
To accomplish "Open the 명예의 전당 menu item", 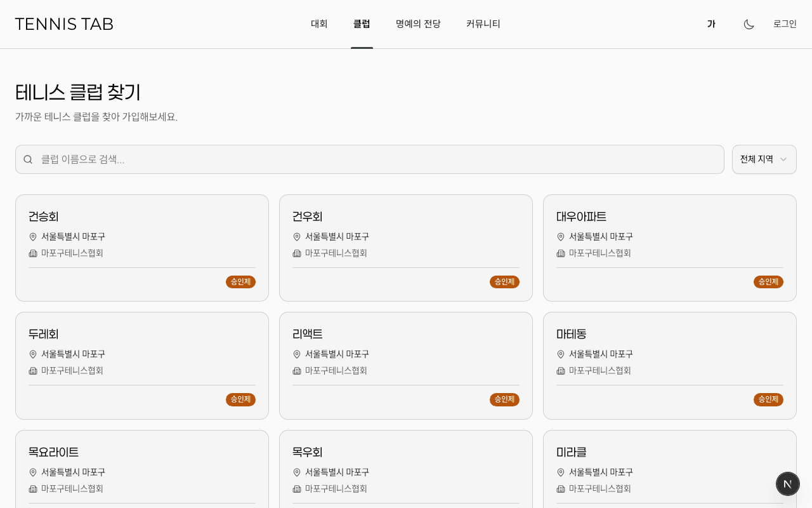I will click(418, 23).
